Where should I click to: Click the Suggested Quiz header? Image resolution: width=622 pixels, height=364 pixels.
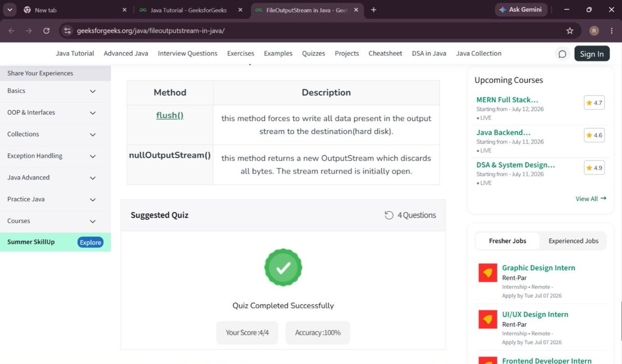[160, 215]
